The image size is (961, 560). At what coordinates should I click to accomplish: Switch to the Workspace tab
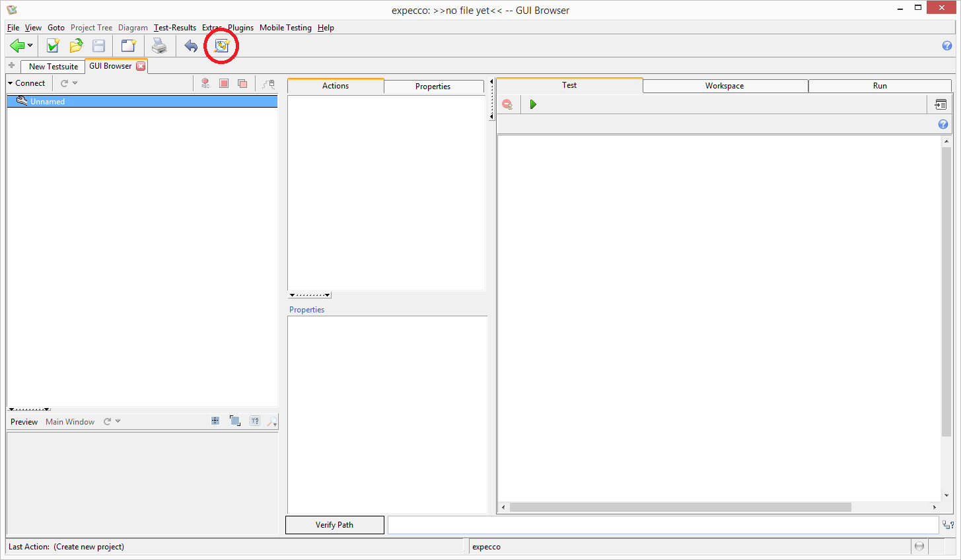click(725, 86)
